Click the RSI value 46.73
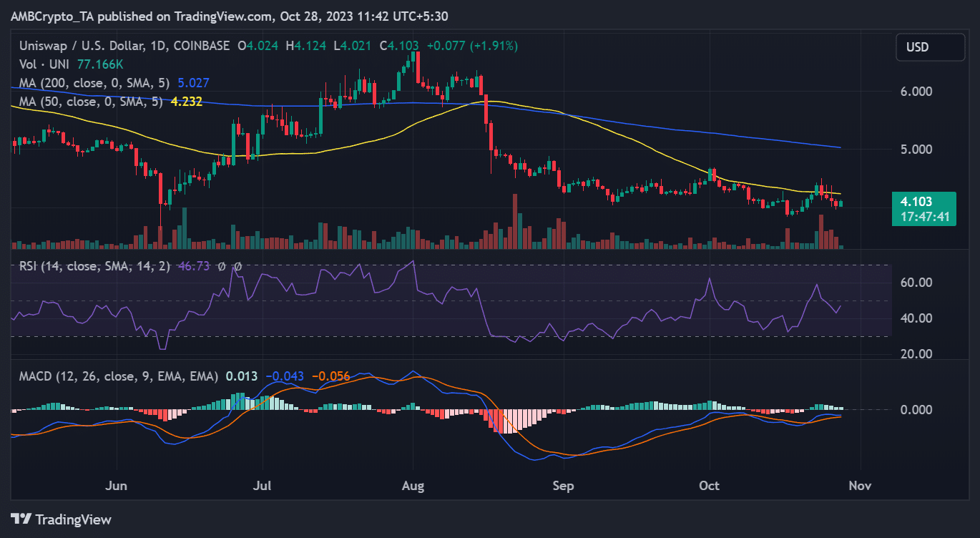This screenshot has width=980, height=538. click(192, 266)
